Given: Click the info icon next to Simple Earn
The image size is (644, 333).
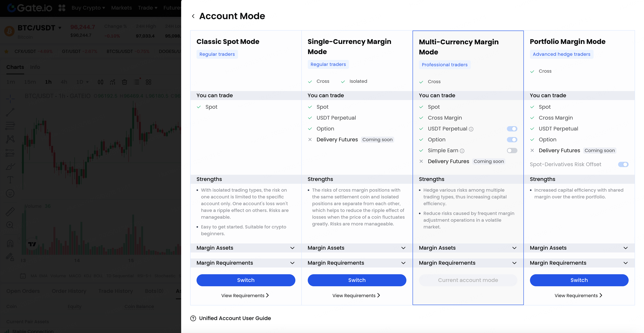Looking at the screenshot, I should pyautogui.click(x=462, y=151).
